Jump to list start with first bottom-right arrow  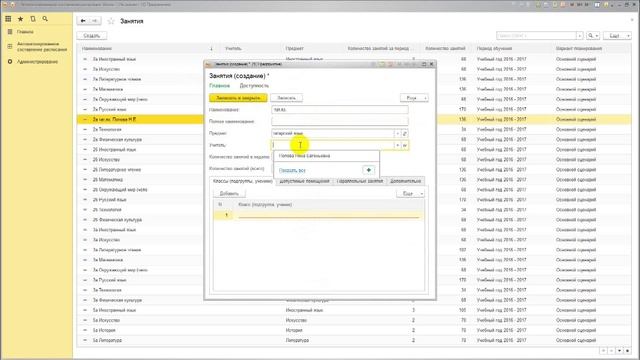coord(604,351)
